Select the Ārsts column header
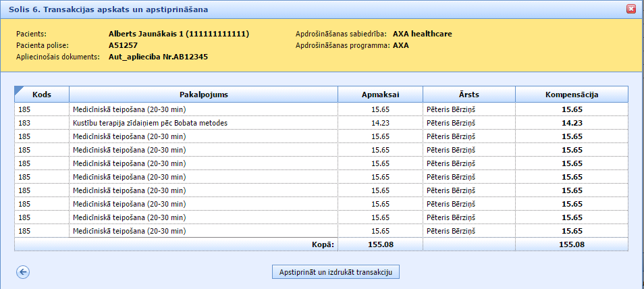644x289 pixels. point(468,95)
